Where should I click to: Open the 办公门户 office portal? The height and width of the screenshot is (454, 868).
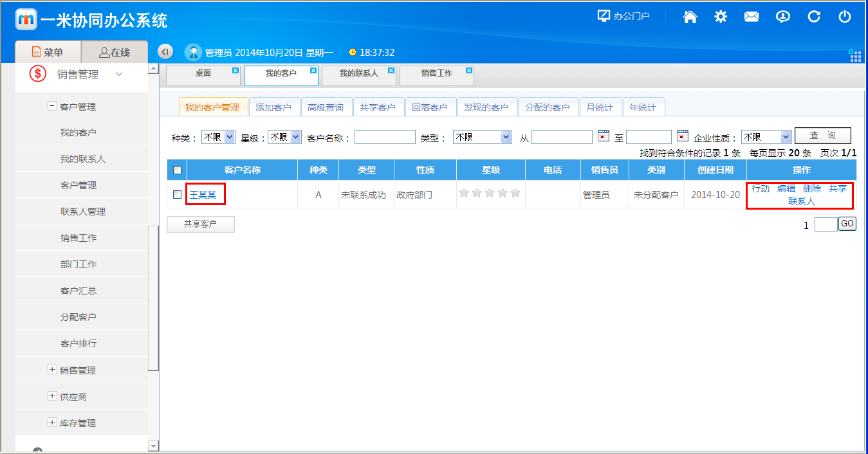point(623,16)
